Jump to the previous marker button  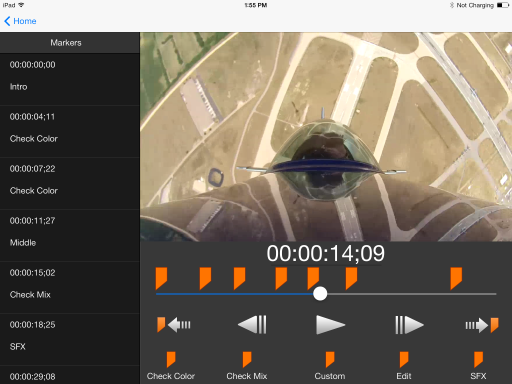pyautogui.click(x=174, y=325)
